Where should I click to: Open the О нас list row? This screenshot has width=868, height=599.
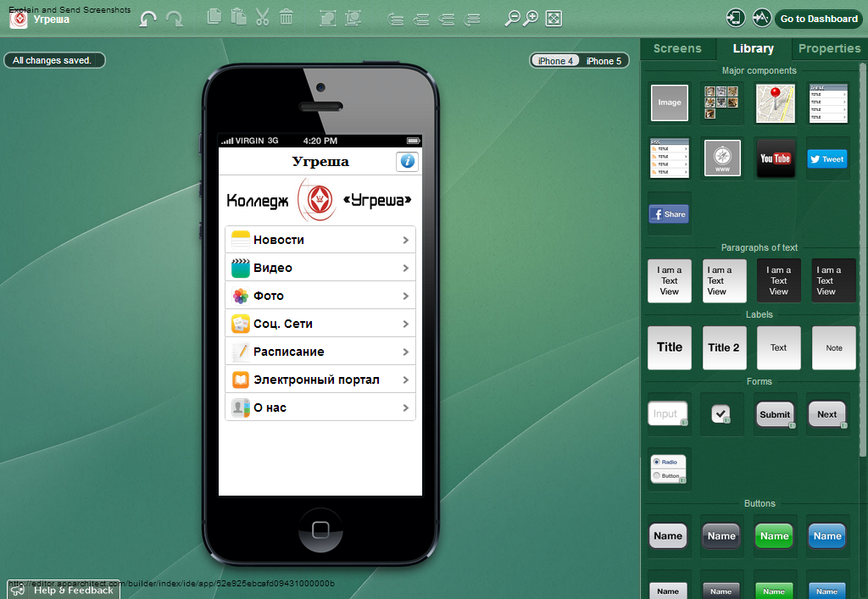tap(320, 408)
